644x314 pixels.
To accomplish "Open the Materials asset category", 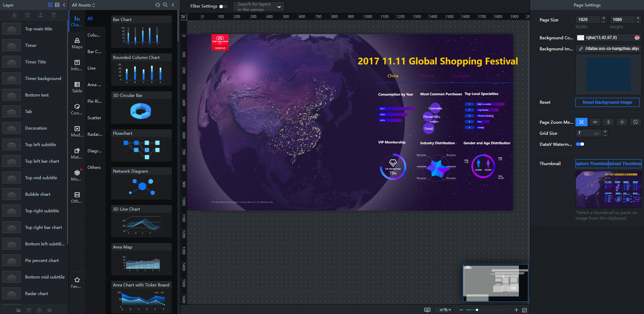I will [77, 153].
